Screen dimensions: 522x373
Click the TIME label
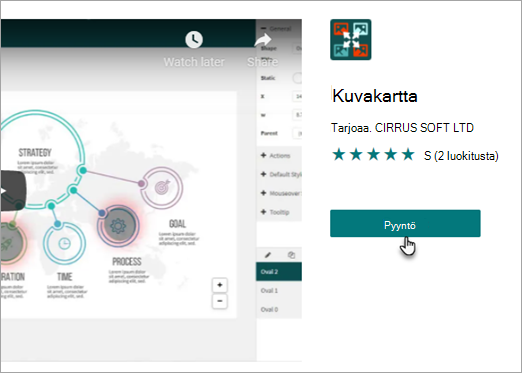pos(65,277)
